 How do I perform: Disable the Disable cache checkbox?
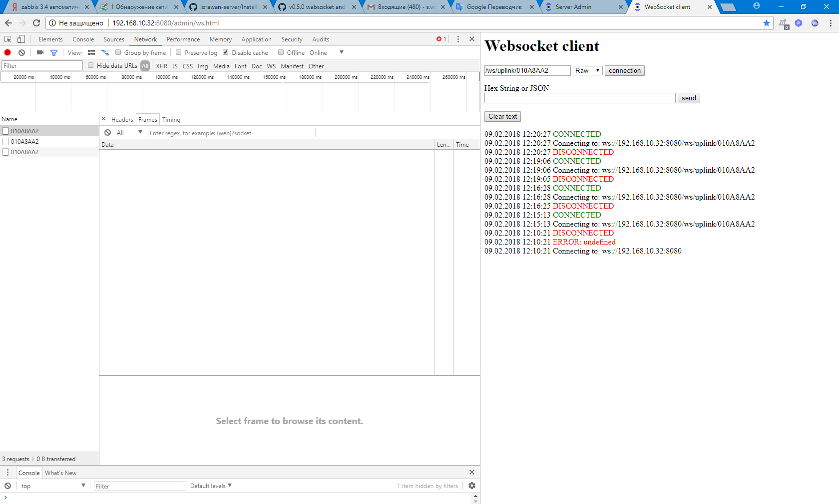[x=226, y=52]
